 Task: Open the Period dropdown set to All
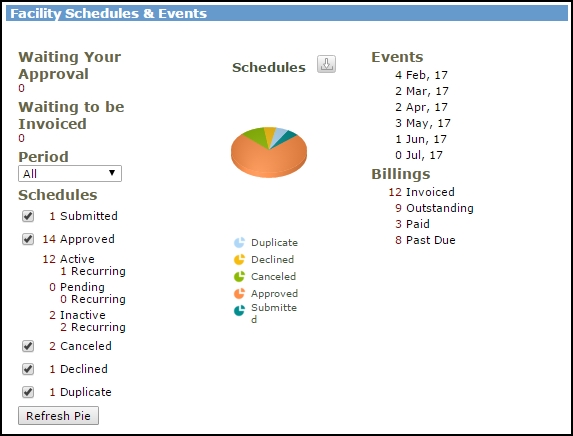click(70, 174)
